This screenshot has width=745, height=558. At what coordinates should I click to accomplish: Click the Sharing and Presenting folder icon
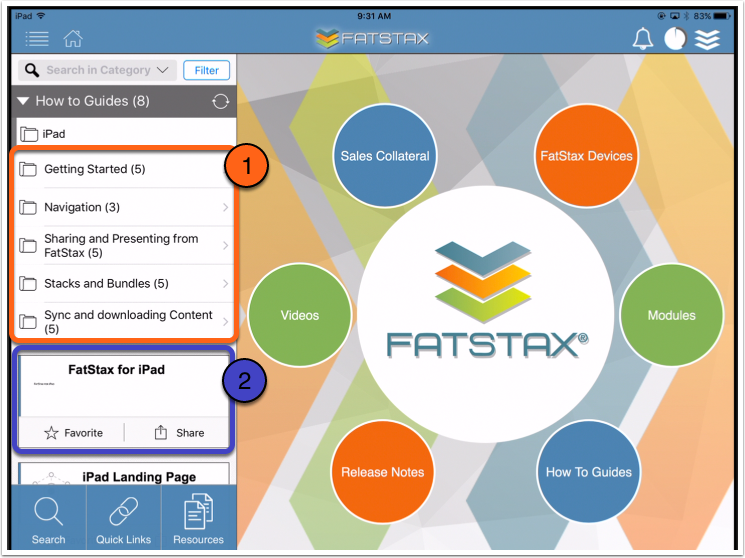click(28, 245)
